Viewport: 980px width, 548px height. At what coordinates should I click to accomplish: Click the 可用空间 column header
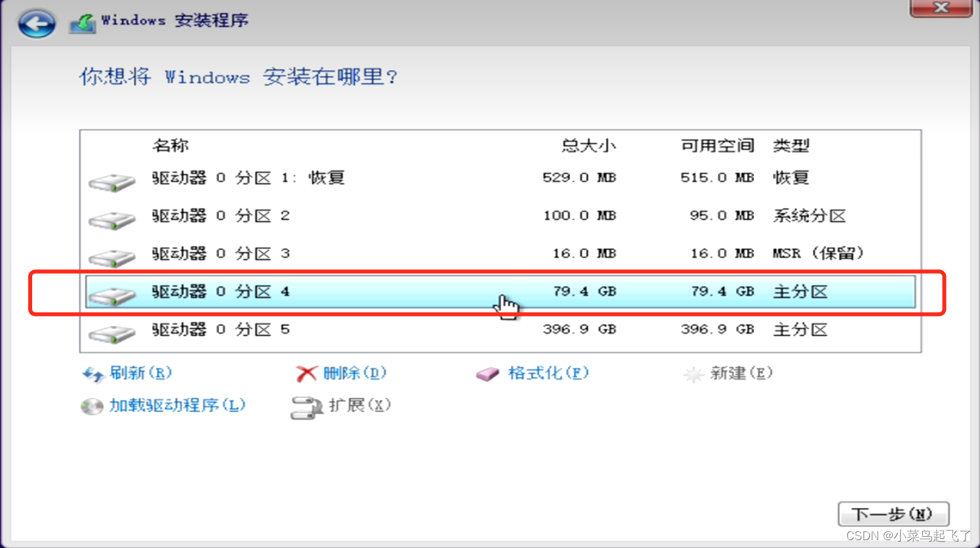717,146
